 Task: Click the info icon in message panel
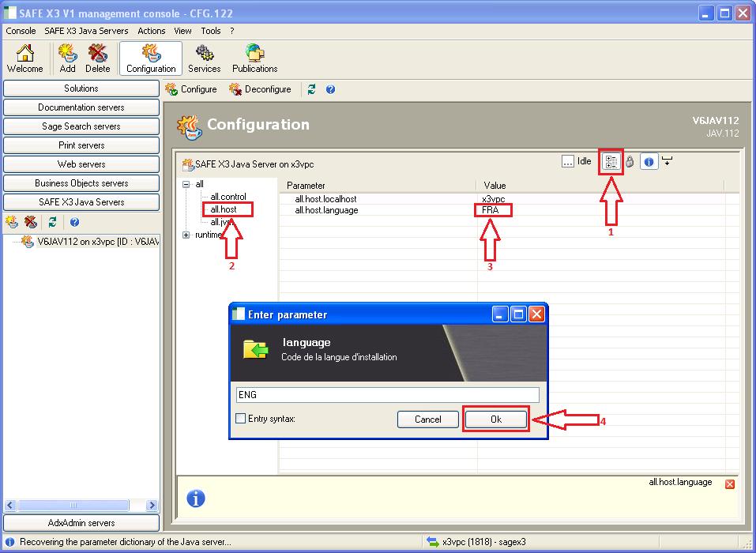pyautogui.click(x=196, y=498)
